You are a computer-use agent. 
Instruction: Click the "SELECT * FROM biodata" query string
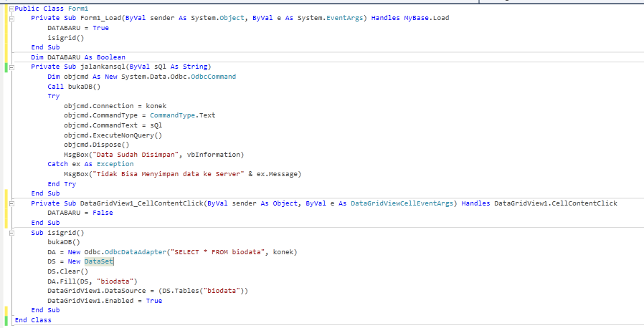point(218,252)
